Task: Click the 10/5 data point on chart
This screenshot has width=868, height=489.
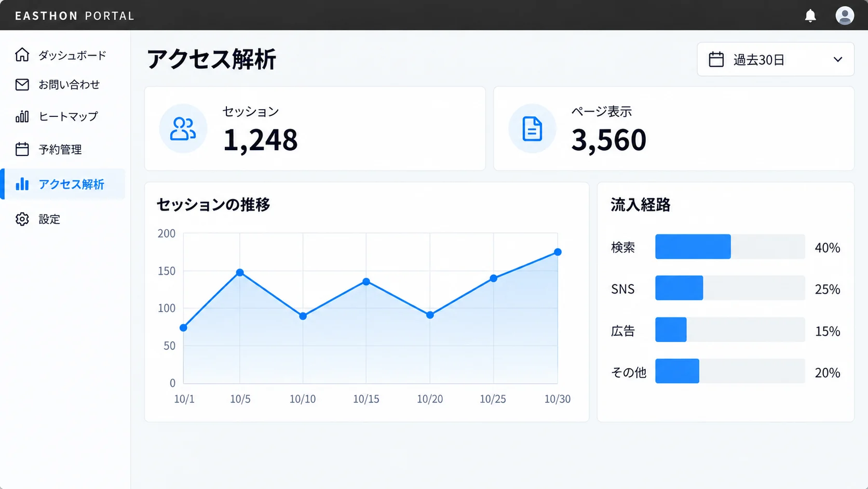Action: pyautogui.click(x=240, y=272)
